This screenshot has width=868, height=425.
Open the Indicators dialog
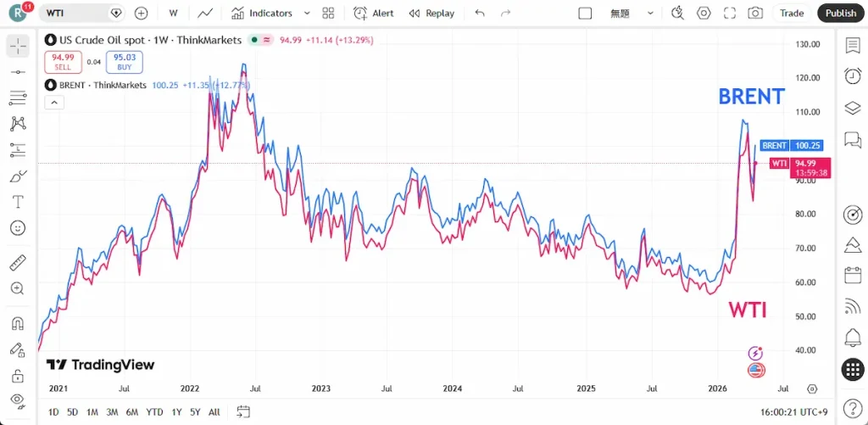pos(262,14)
